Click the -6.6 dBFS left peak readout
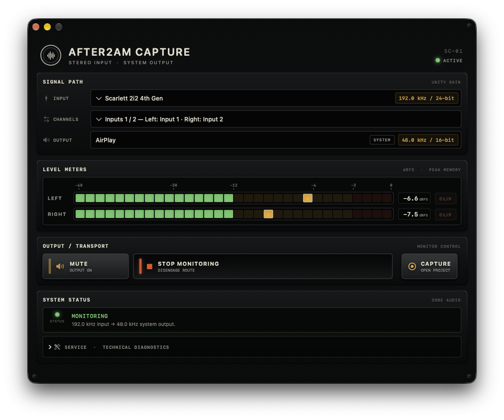Image resolution: width=504 pixels, height=420 pixels. [415, 199]
